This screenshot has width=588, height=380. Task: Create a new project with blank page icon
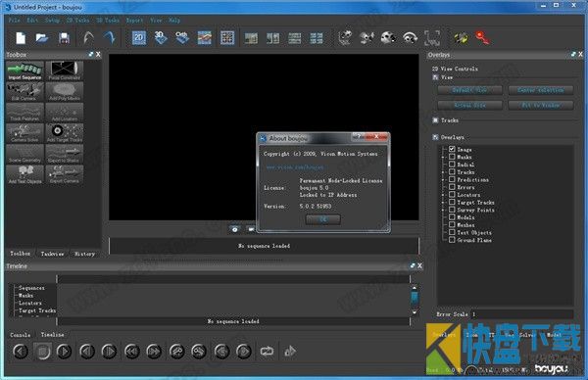[21, 38]
